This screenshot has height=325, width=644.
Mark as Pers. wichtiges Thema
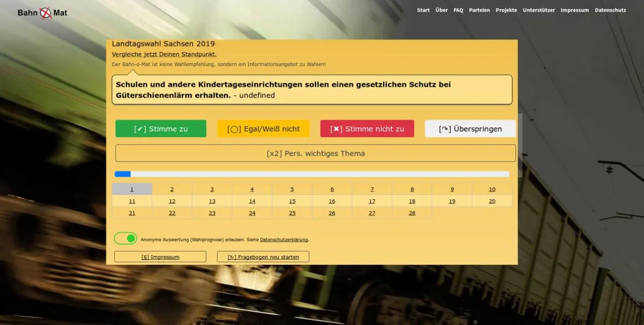[316, 153]
